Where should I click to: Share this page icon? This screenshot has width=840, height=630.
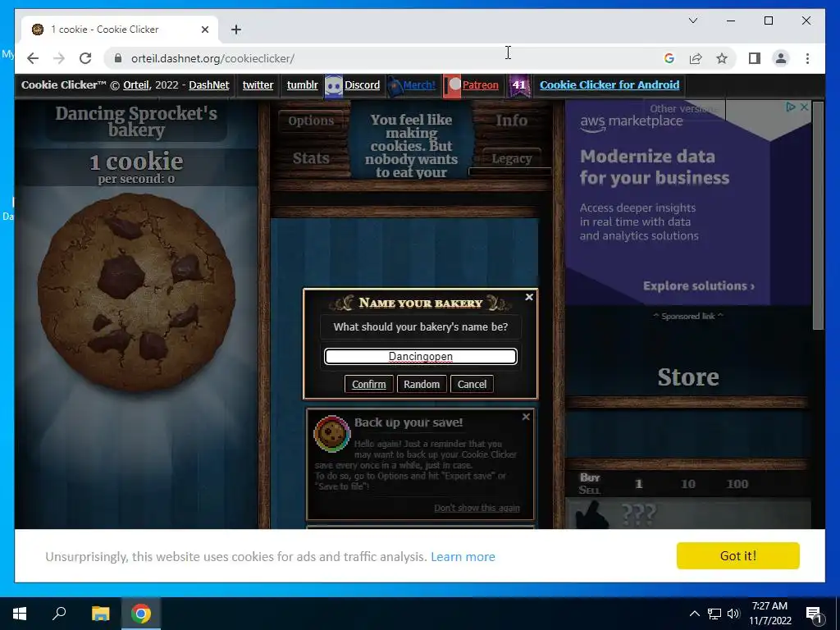[x=696, y=58]
